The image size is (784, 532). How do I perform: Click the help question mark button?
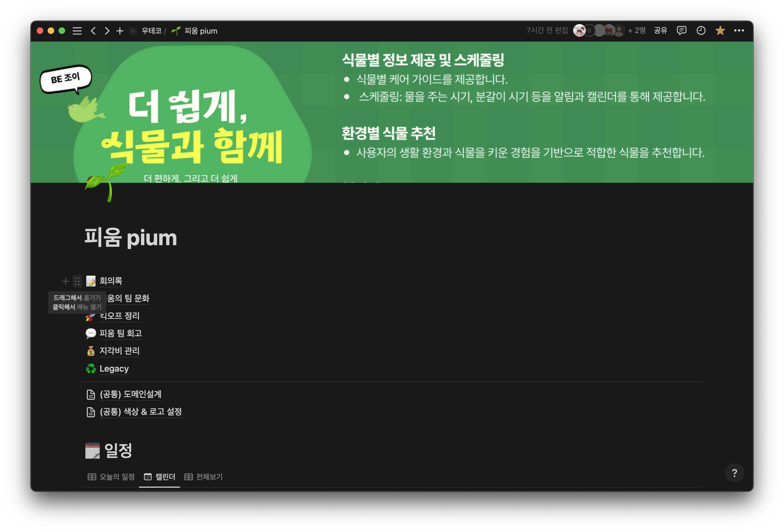(x=734, y=473)
